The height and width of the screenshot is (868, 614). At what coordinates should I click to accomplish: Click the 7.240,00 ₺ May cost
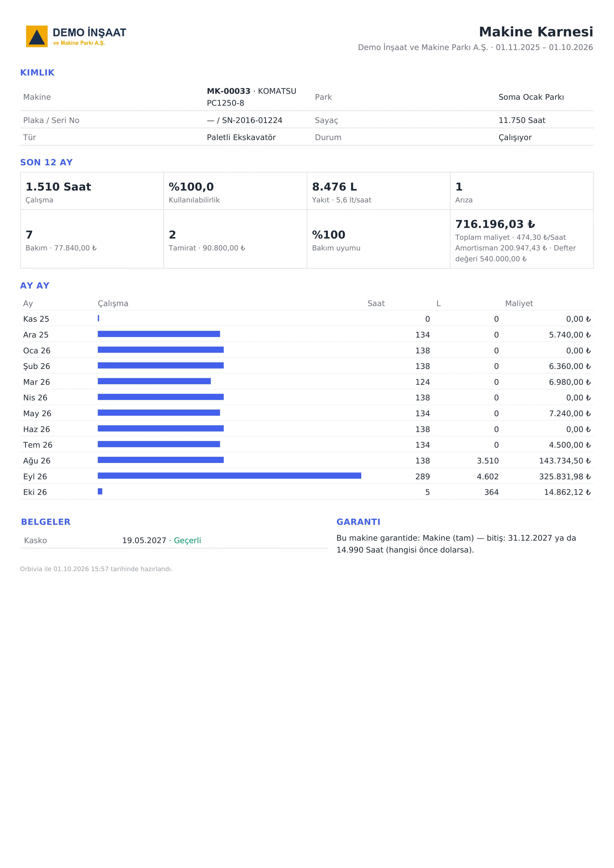(x=570, y=413)
